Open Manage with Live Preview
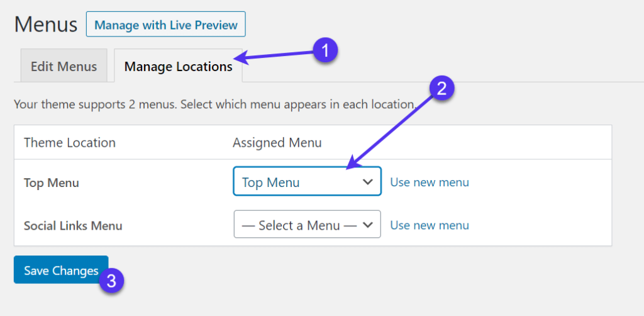Image resolution: width=644 pixels, height=316 pixels. click(166, 25)
